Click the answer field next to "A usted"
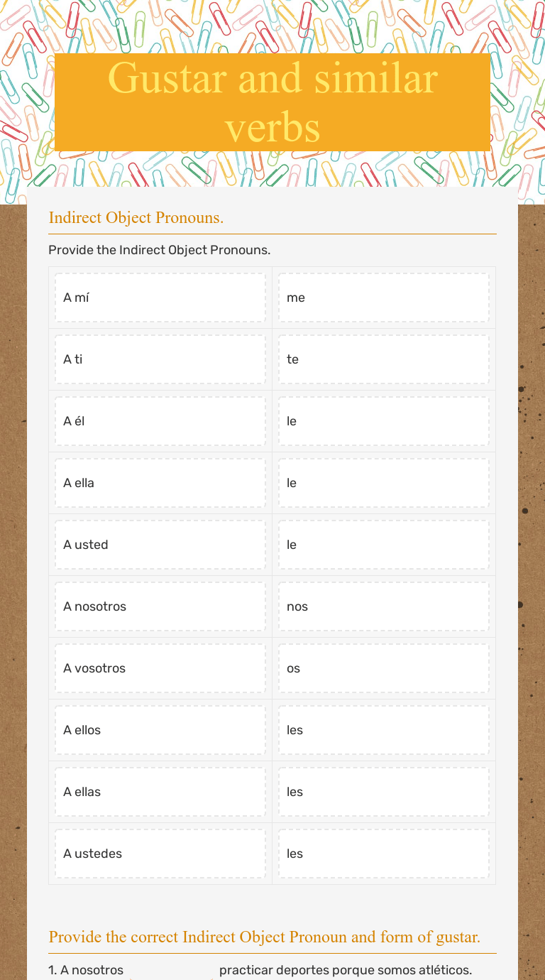Image resolution: width=545 pixels, height=980 pixels. [383, 545]
